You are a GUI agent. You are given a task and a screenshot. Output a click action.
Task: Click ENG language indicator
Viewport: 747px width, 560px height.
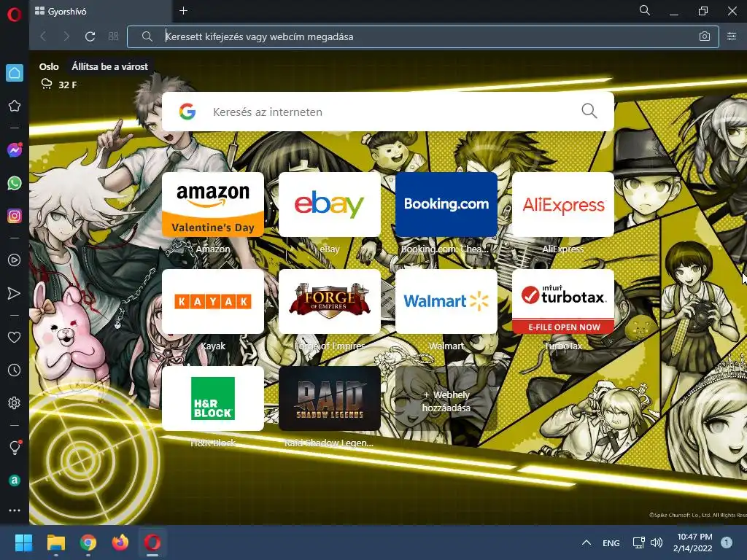pyautogui.click(x=611, y=542)
